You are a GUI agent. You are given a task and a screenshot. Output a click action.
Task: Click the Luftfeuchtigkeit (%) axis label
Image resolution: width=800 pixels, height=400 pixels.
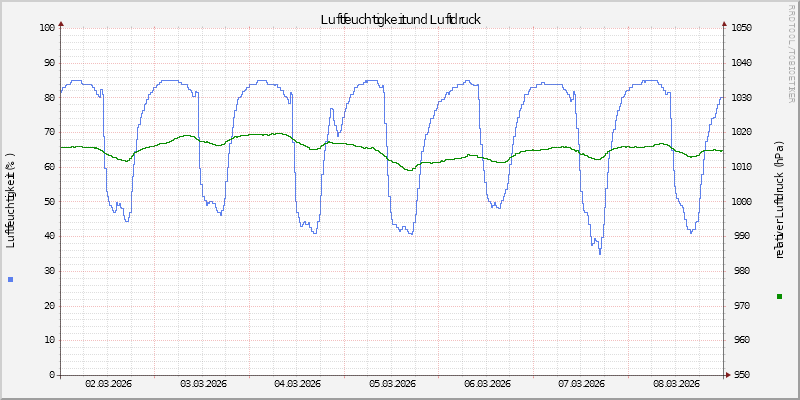11,200
